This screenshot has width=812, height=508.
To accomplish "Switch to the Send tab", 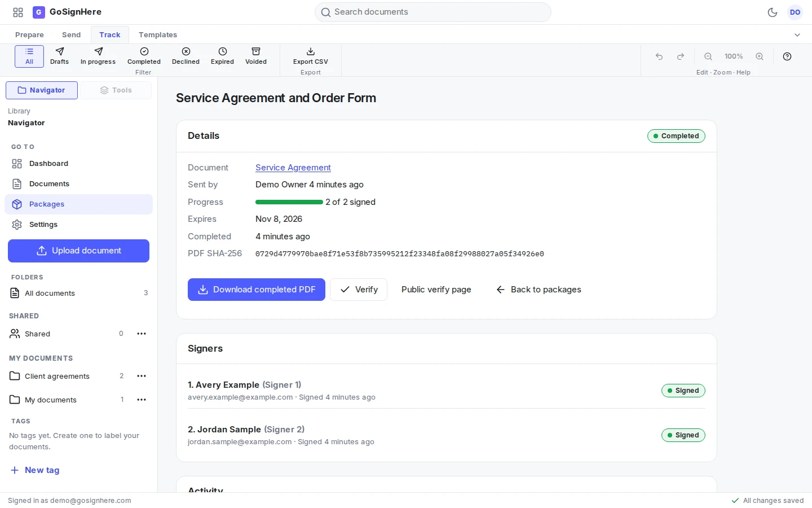I will [71, 35].
